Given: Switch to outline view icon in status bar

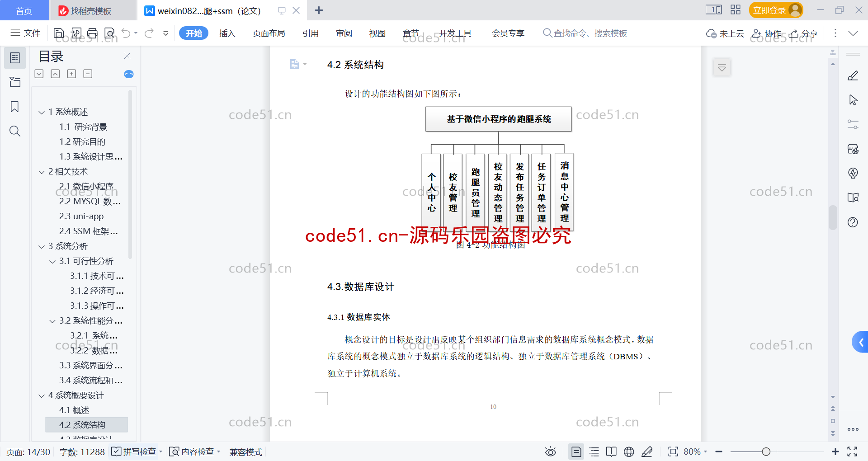Looking at the screenshot, I should pos(594,452).
